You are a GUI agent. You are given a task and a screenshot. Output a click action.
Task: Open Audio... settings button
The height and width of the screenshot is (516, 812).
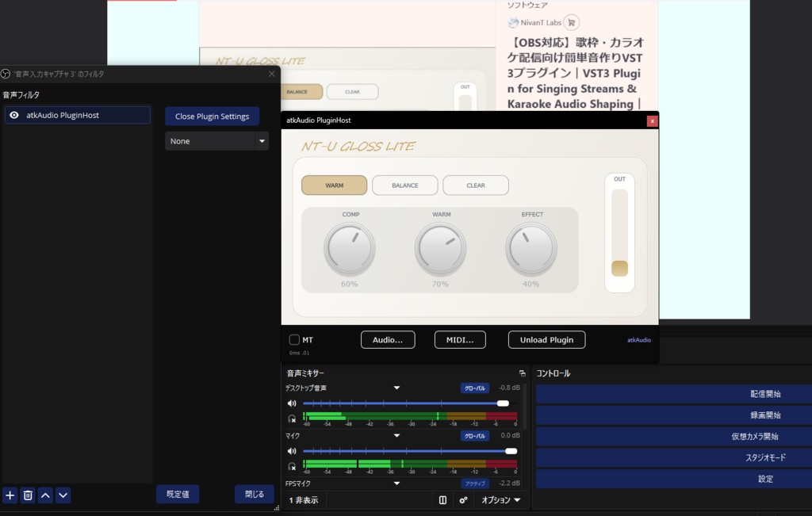(x=388, y=339)
